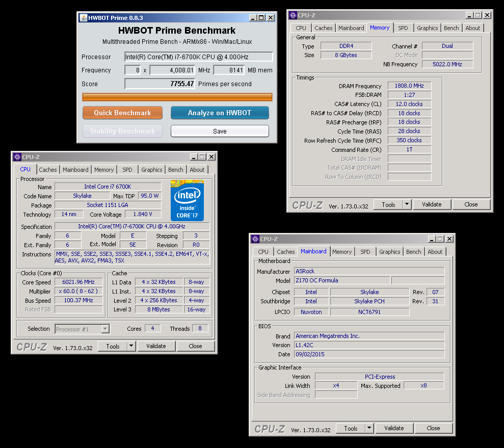Click the Multiplier x 60.0 value
Image resolution: width=504 pixels, height=448 pixels.
tap(78, 291)
